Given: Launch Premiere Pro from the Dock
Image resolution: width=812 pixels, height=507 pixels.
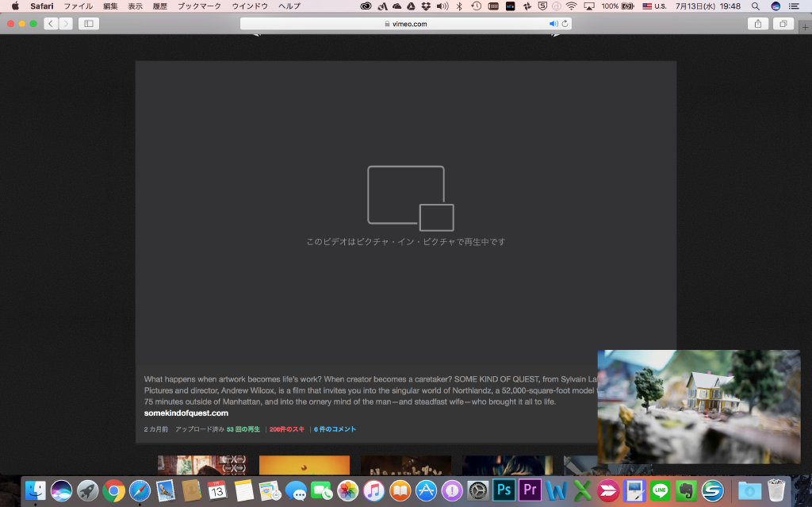Looking at the screenshot, I should click(530, 490).
